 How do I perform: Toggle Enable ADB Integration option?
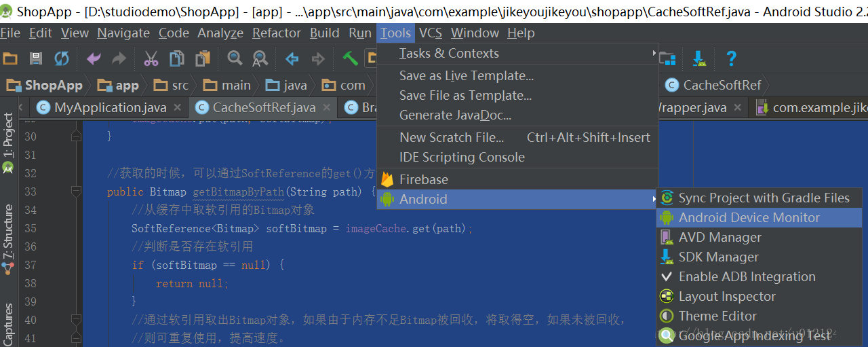point(747,276)
